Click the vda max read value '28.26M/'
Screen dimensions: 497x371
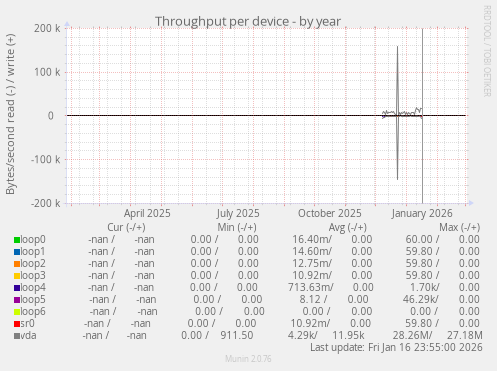[412, 335]
